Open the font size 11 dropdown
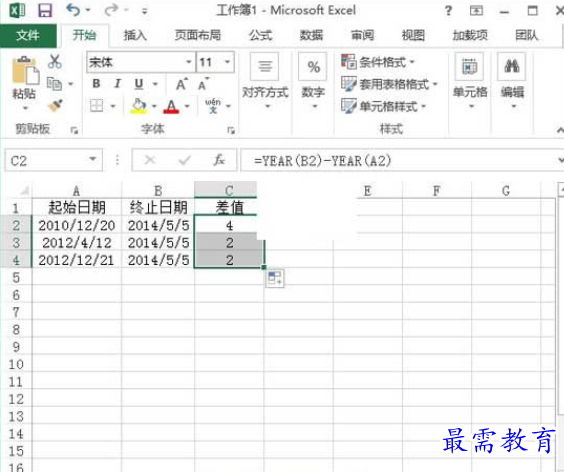The height and width of the screenshot is (472, 564). [x=227, y=62]
